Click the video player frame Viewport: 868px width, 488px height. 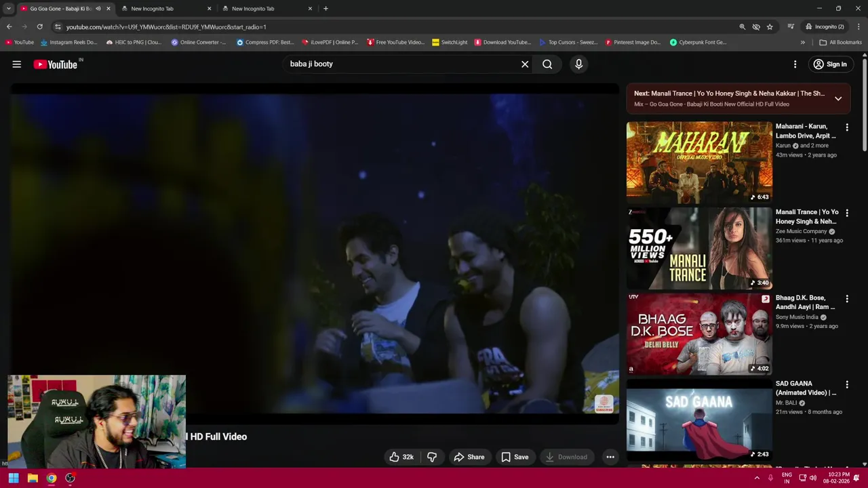click(x=314, y=254)
